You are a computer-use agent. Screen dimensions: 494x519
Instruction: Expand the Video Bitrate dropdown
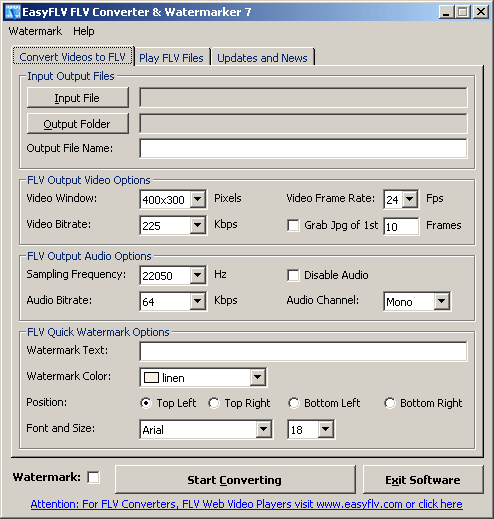pos(198,225)
